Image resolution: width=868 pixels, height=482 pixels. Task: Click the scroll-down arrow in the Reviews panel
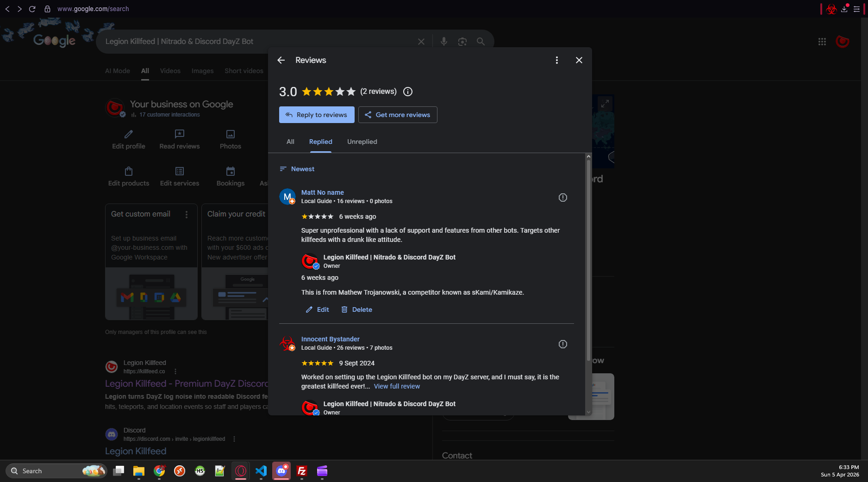588,412
